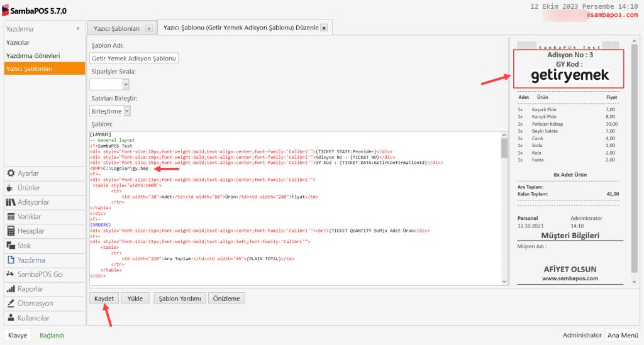Open Ürünler cup icon
This screenshot has height=345, width=644.
[x=10, y=188]
